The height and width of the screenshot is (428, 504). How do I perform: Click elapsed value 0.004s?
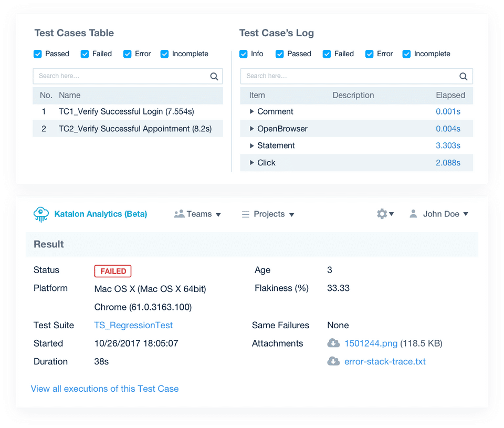click(448, 129)
